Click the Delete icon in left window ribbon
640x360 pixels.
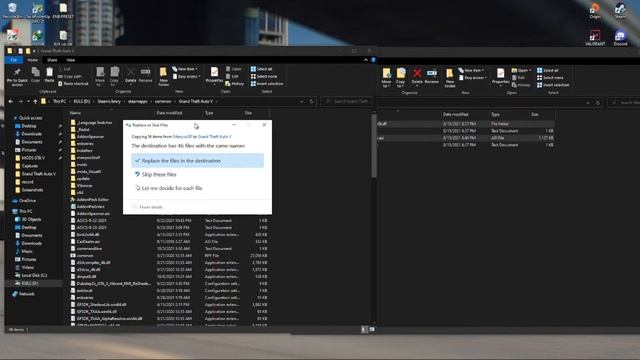click(131, 75)
